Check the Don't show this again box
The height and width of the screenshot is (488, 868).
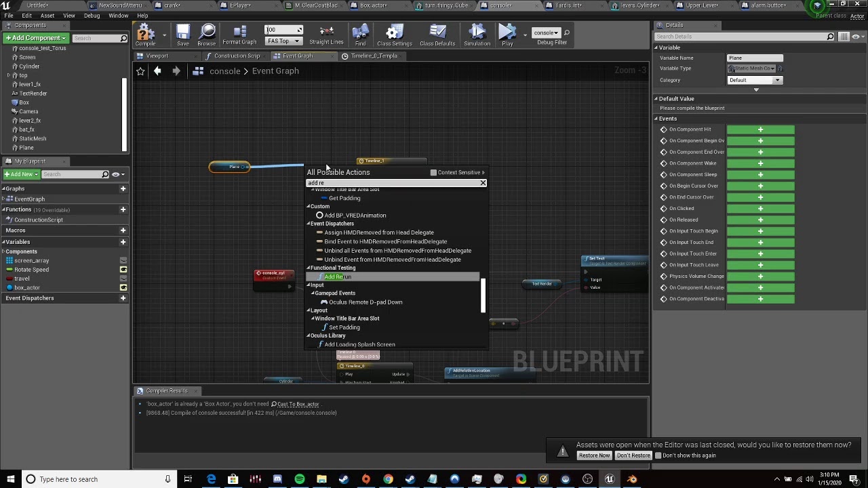[x=658, y=455]
